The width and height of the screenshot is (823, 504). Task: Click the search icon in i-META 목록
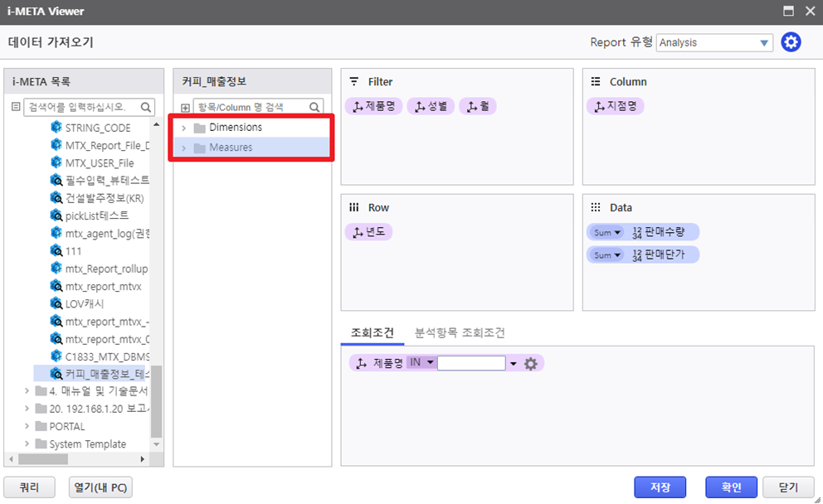(146, 107)
